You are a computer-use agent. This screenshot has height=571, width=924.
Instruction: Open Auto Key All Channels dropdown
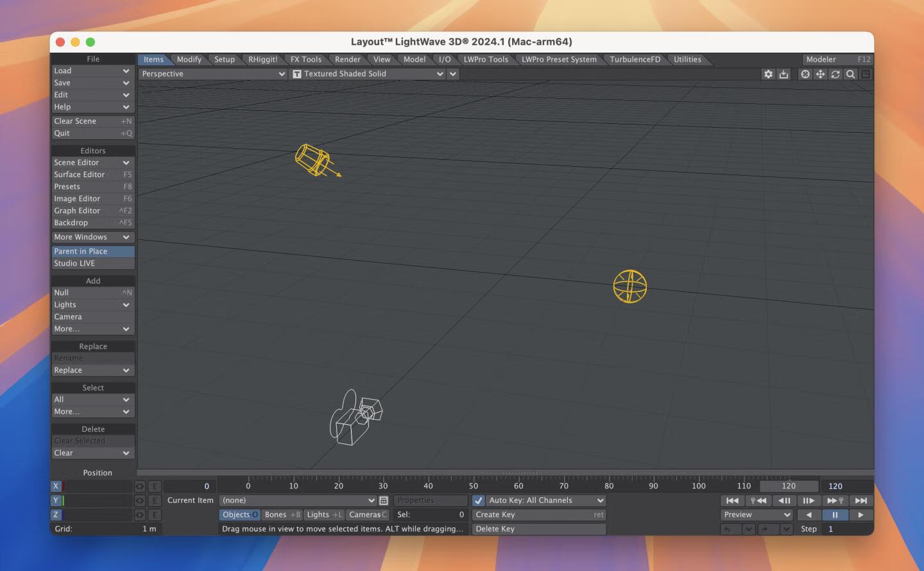tap(546, 500)
